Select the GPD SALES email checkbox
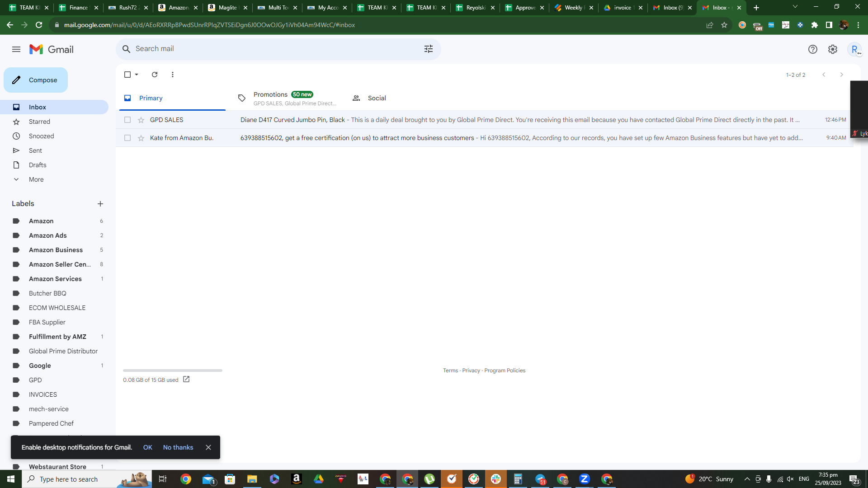 (x=127, y=120)
